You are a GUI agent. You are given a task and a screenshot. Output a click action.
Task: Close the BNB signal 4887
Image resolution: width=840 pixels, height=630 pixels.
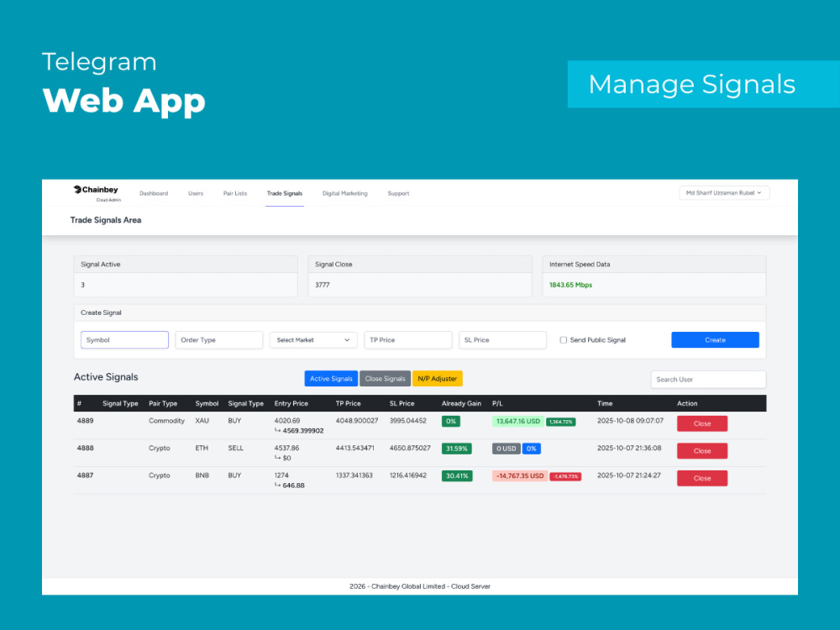pos(702,479)
